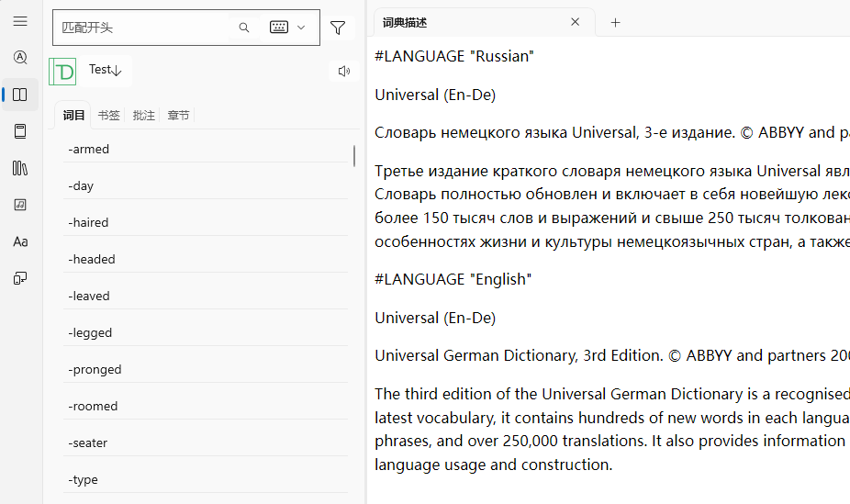Switch to the 章节 tab
Viewport: 850px width, 504px height.
[178, 116]
